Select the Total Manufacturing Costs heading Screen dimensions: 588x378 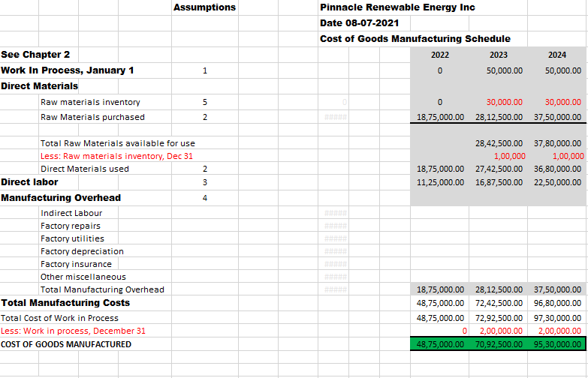coord(65,303)
